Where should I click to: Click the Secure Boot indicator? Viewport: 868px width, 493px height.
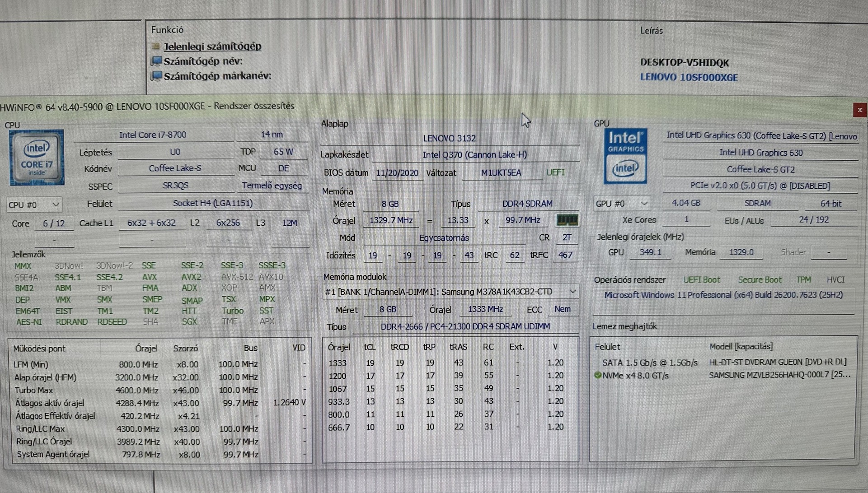tap(760, 279)
